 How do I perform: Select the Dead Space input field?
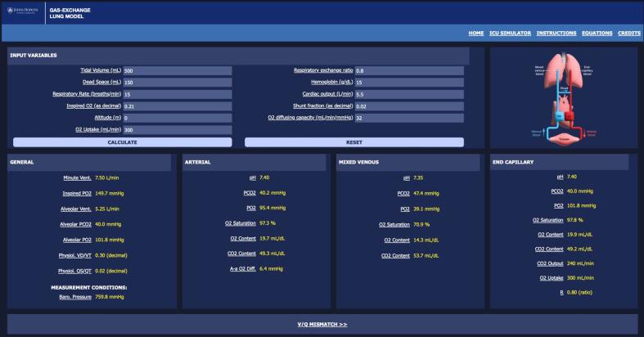tap(177, 83)
